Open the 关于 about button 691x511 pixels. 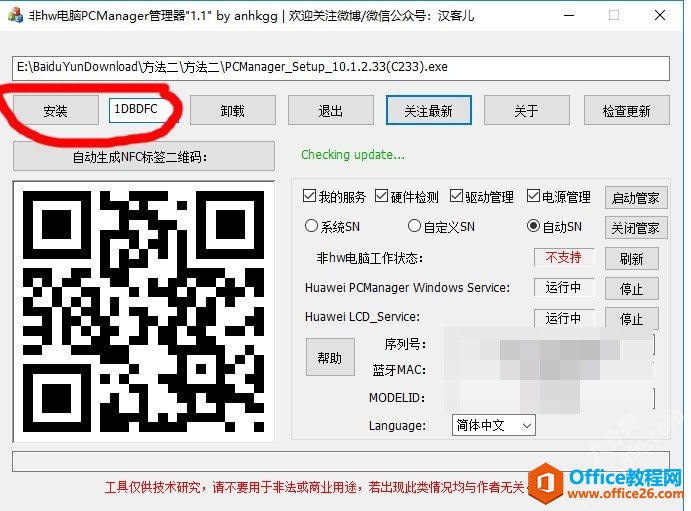526,111
